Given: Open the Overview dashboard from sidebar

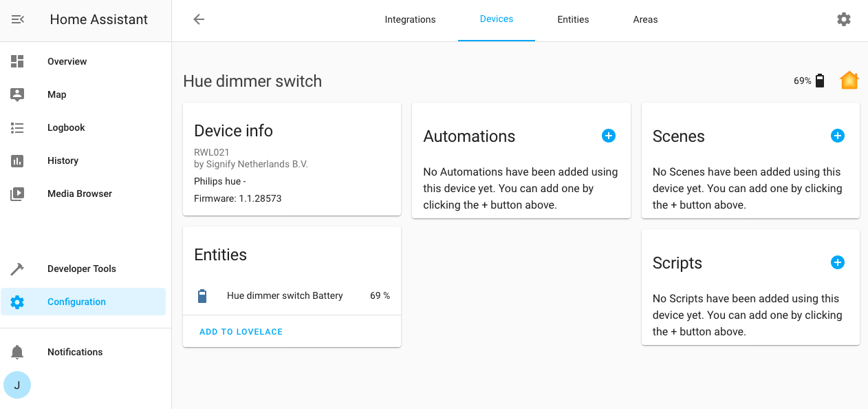Looking at the screenshot, I should coord(67,61).
